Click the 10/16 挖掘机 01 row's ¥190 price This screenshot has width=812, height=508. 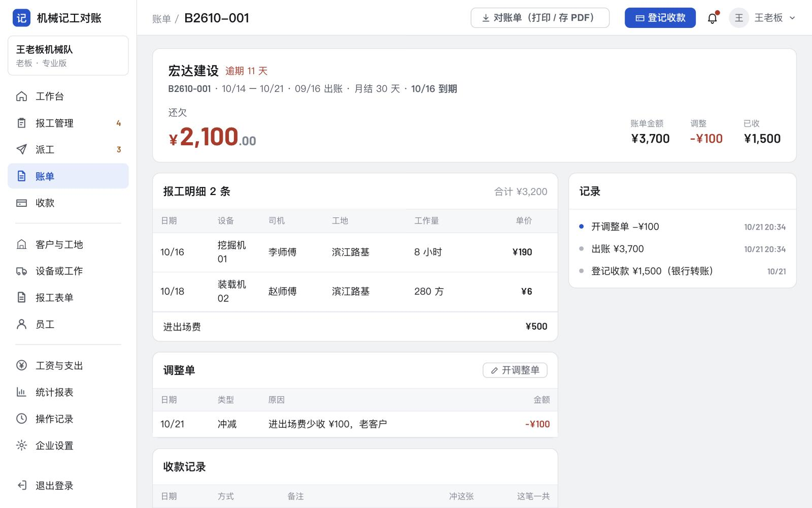pyautogui.click(x=522, y=252)
